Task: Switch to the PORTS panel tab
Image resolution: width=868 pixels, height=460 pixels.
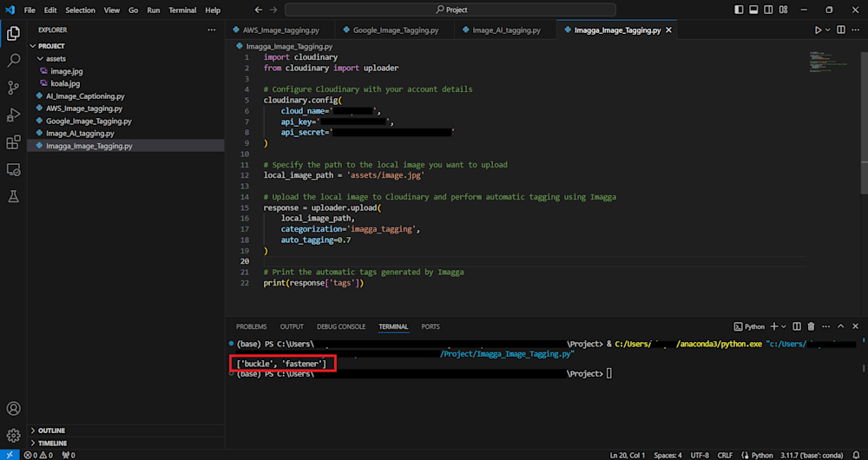Action: point(431,326)
